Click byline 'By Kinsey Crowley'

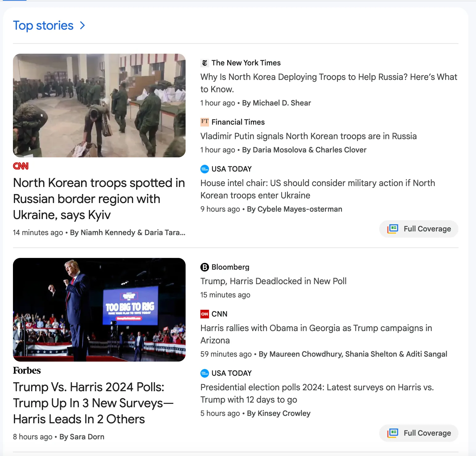tap(279, 413)
